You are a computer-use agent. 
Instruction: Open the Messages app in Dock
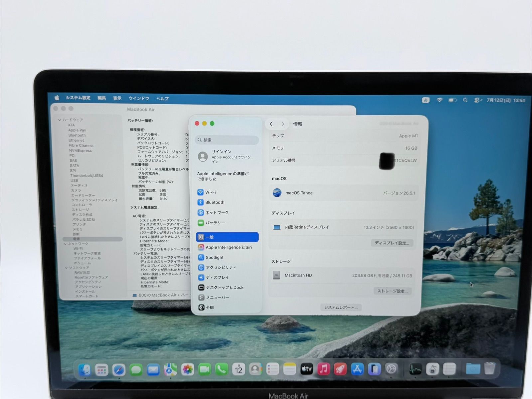click(136, 369)
